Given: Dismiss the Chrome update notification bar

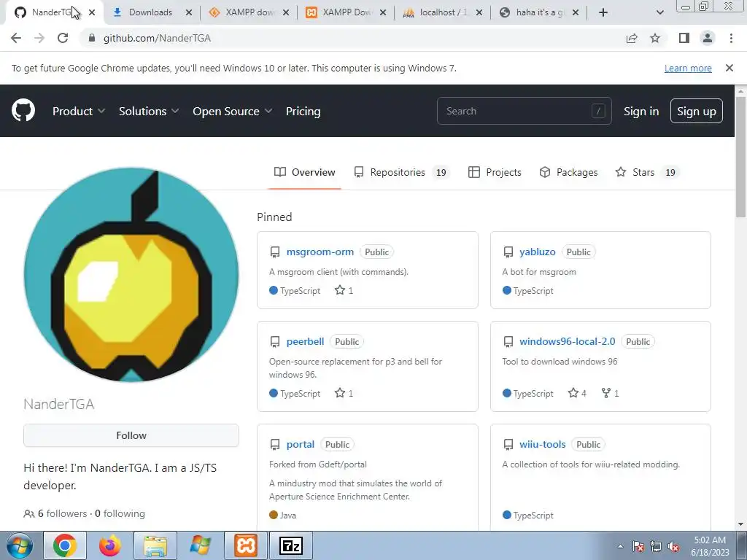Looking at the screenshot, I should (x=729, y=68).
